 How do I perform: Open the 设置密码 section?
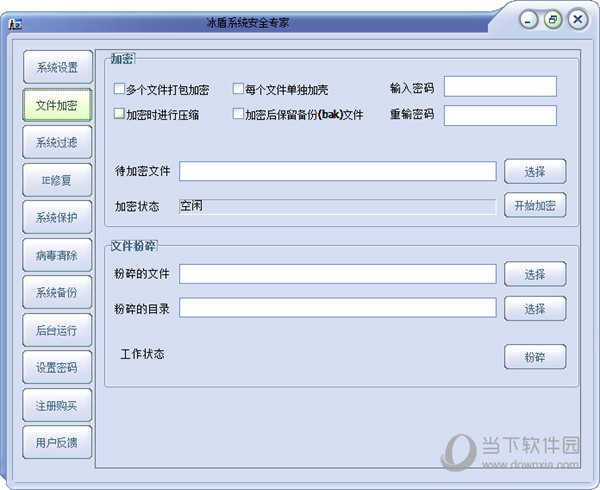tap(57, 367)
